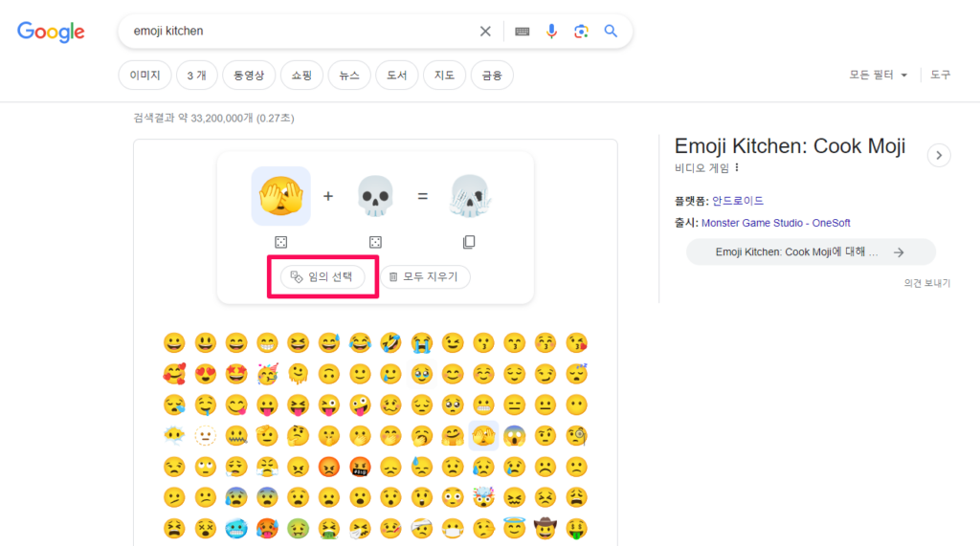Click the 의견 보내기 feedback link
980x546 pixels.
coord(926,283)
